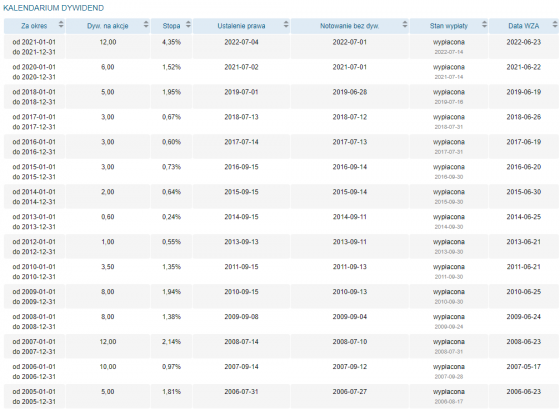Select Data WZA header label

tap(524, 26)
